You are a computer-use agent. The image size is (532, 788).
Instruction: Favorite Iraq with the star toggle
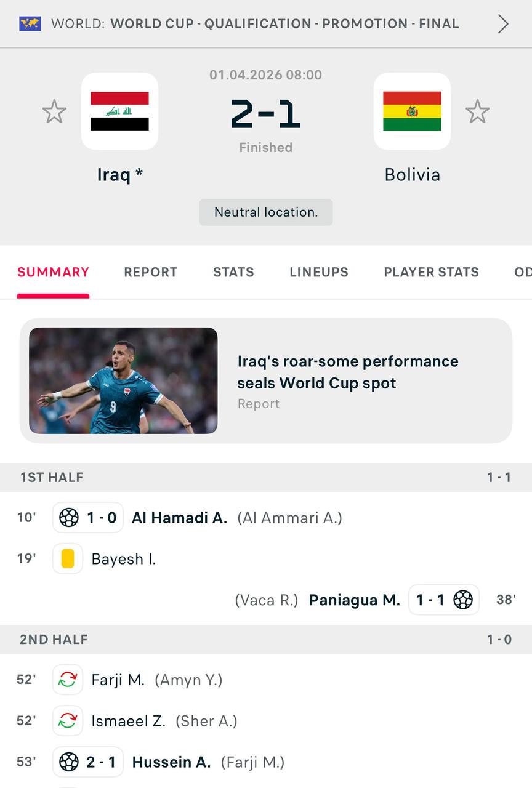[x=54, y=112]
